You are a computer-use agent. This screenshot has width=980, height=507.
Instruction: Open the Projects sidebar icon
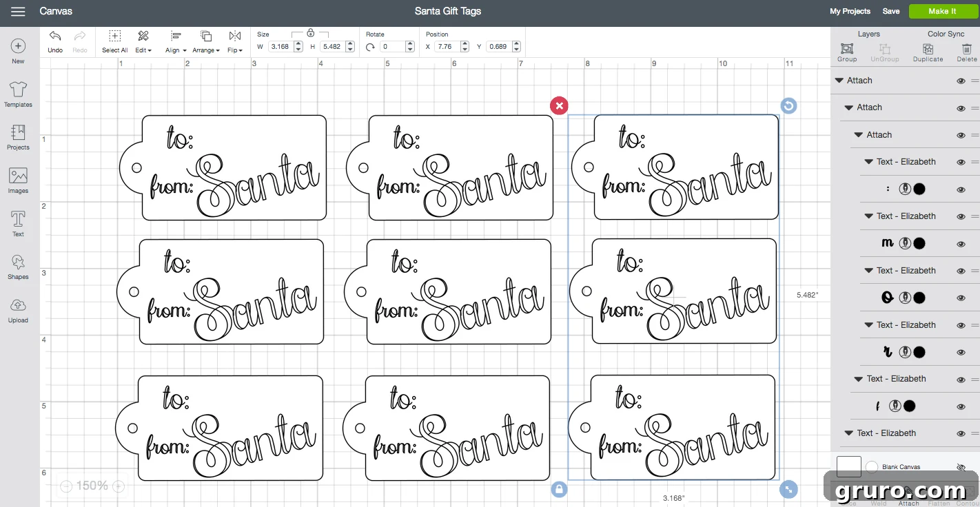pyautogui.click(x=18, y=132)
